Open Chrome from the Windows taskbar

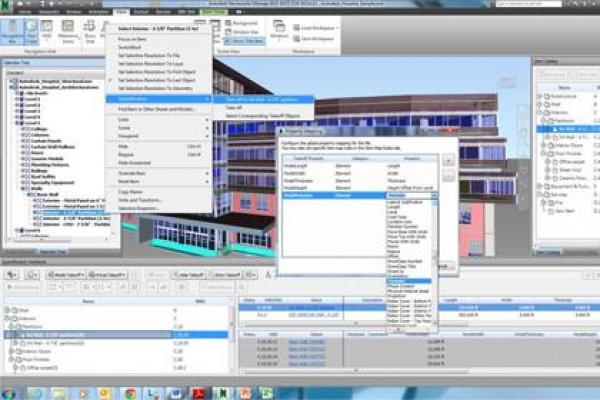pos(128,392)
